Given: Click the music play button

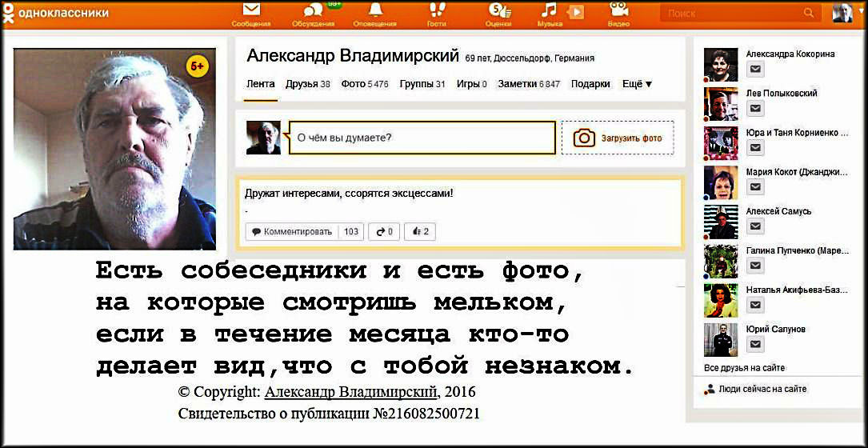Looking at the screenshot, I should [x=576, y=12].
